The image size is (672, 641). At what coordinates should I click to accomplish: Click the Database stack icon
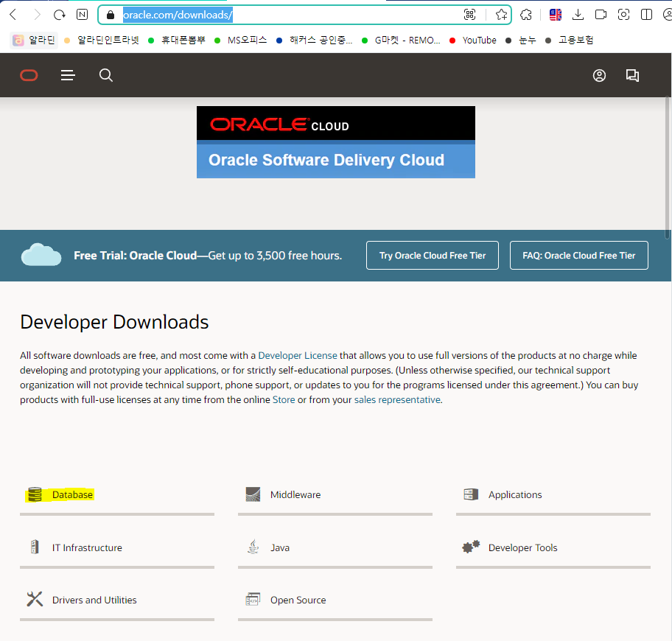tap(35, 494)
